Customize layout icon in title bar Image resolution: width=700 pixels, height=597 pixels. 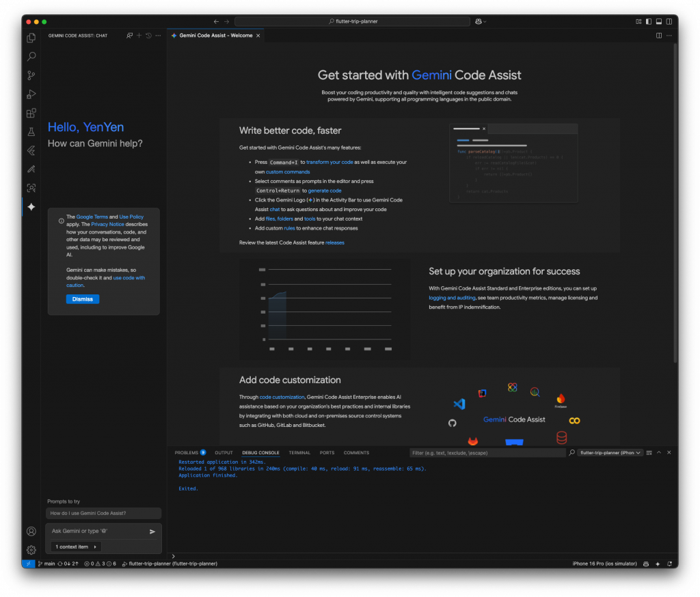click(x=638, y=21)
